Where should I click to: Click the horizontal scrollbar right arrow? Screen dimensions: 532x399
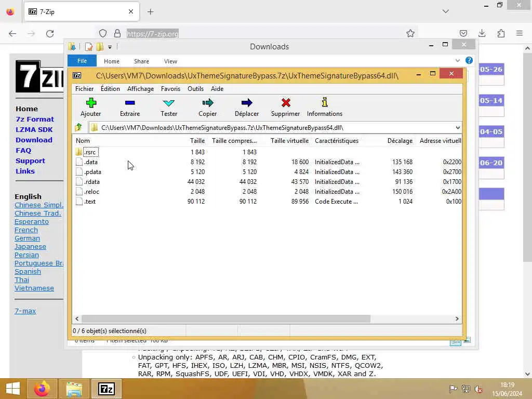point(457,318)
